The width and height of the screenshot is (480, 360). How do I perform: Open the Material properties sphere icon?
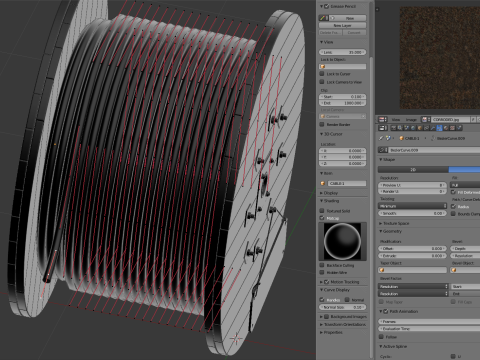[446, 128]
